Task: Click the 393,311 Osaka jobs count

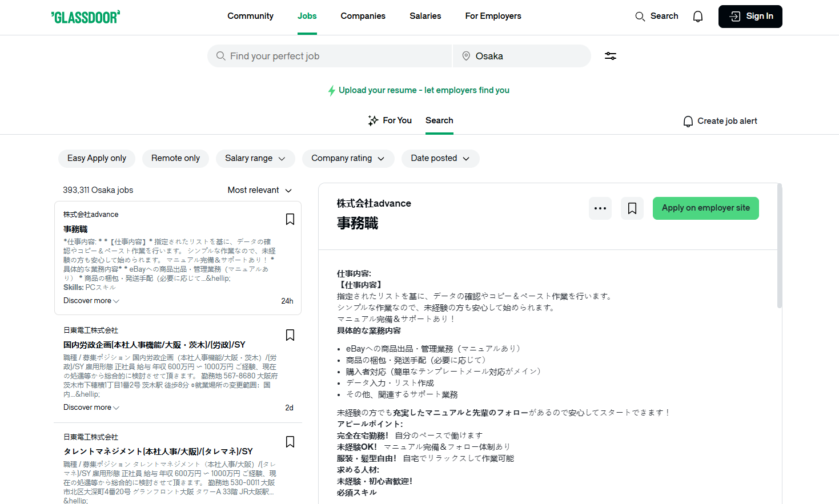Action: (98, 190)
